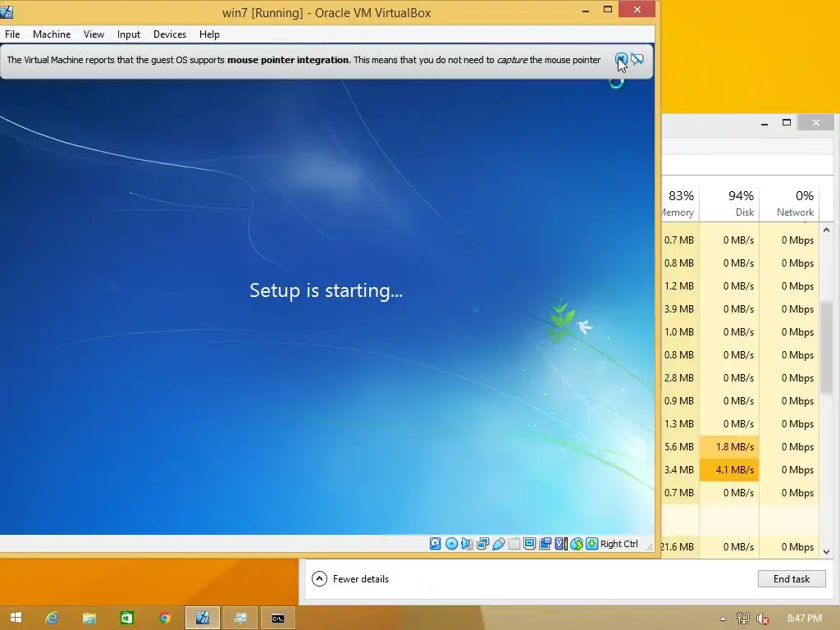The height and width of the screenshot is (630, 840).
Task: Open the Machine menu
Action: (52, 34)
